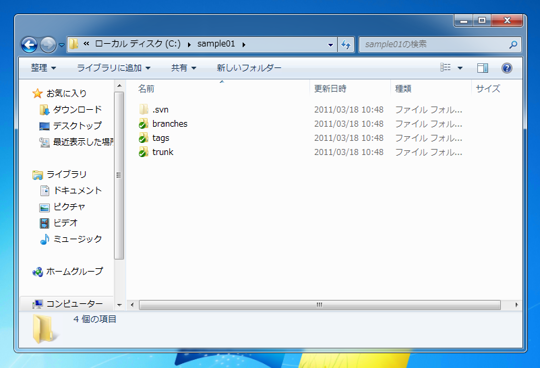Click the horizontal scrollbar right arrow
The width and height of the screenshot is (540, 368).
tap(516, 305)
